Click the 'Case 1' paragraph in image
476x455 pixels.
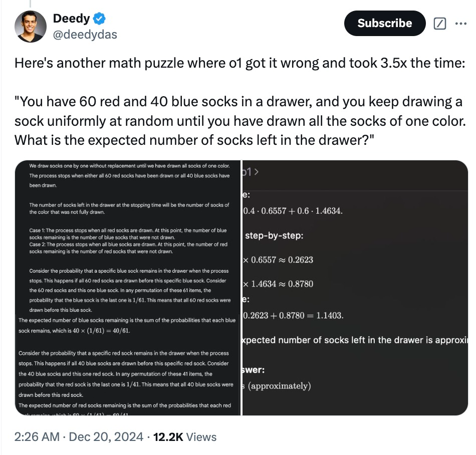[128, 233]
